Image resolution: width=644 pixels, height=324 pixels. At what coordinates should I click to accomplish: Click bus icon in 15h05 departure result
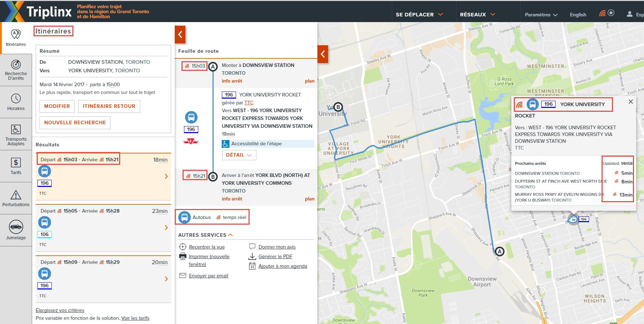(45, 223)
